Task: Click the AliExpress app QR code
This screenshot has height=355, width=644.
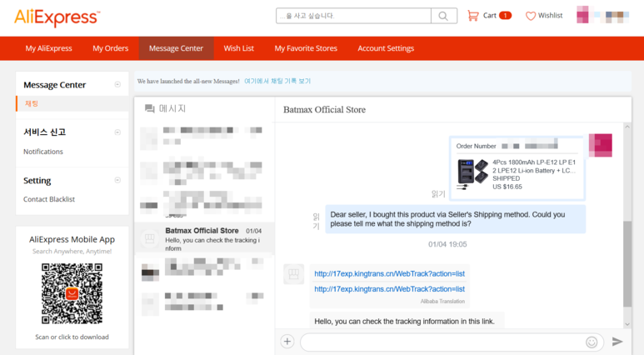Action: [72, 293]
